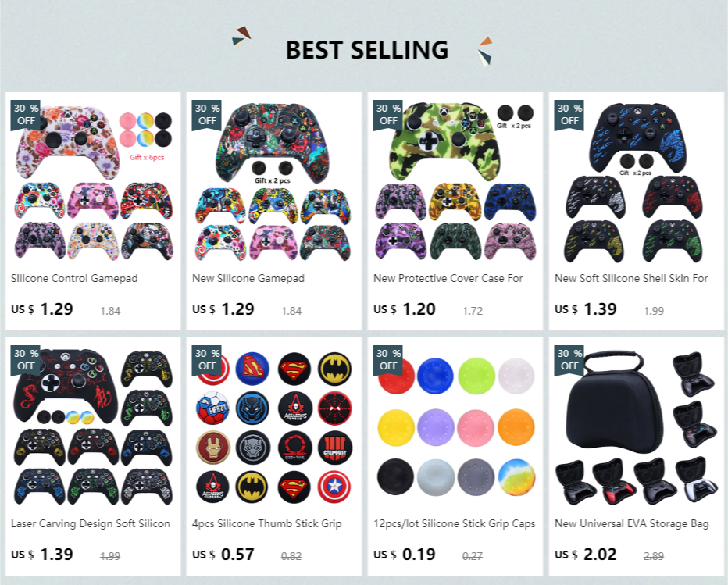
Task: Open Laser Carving Design Soft Silicon link
Action: (x=91, y=524)
